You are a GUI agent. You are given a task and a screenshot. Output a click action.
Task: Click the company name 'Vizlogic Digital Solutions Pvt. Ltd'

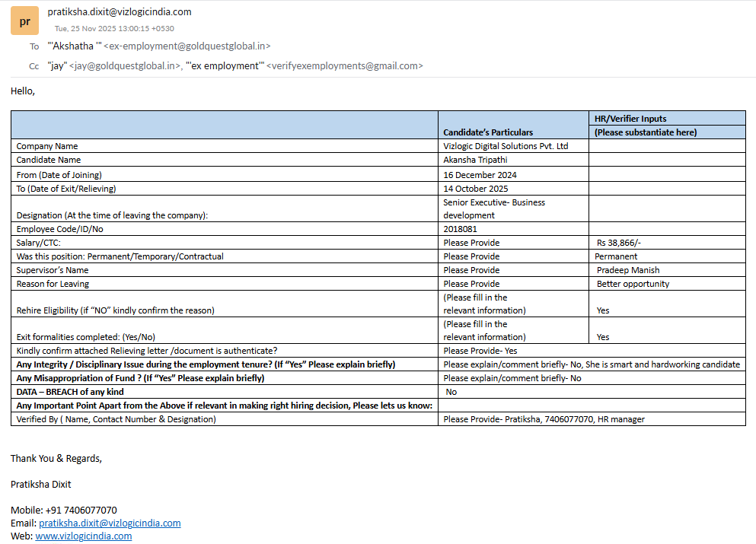click(506, 145)
